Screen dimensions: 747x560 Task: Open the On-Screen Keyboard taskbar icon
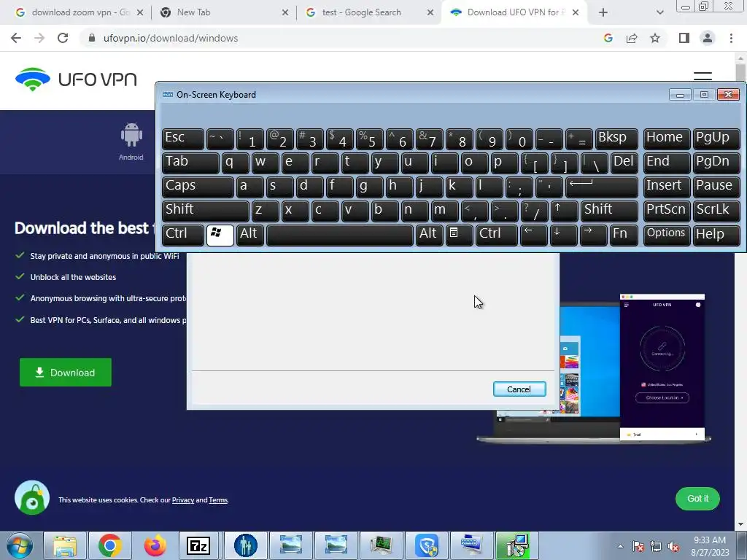(x=471, y=545)
